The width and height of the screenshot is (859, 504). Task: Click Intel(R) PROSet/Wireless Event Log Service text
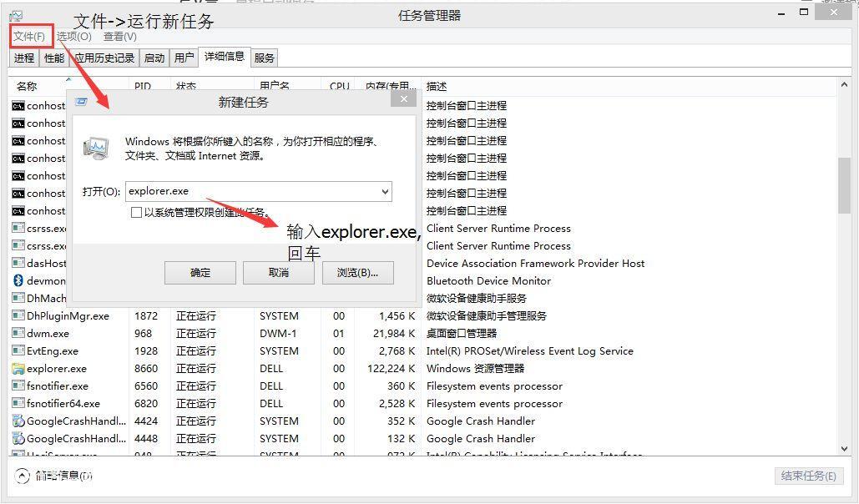(x=530, y=350)
